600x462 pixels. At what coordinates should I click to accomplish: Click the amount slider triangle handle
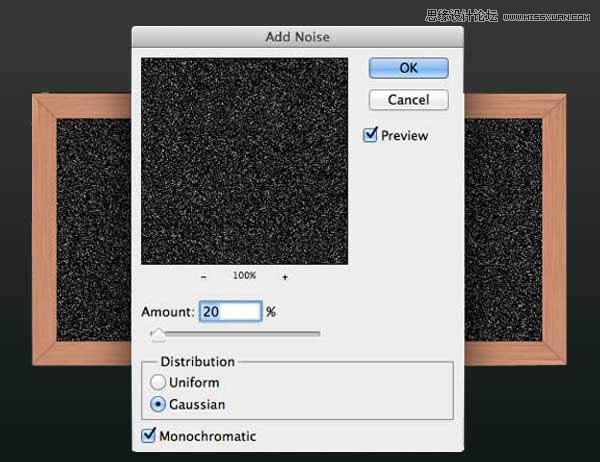pyautogui.click(x=157, y=334)
